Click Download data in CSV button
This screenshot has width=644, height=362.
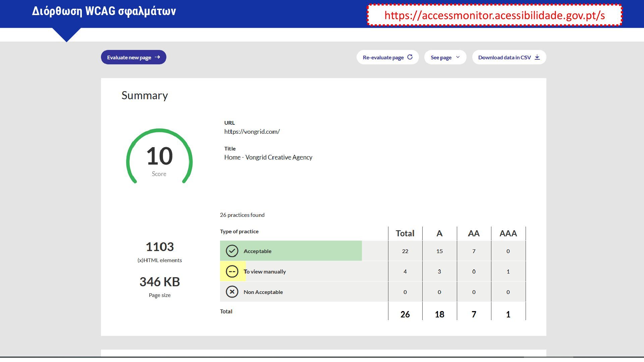coord(504,58)
